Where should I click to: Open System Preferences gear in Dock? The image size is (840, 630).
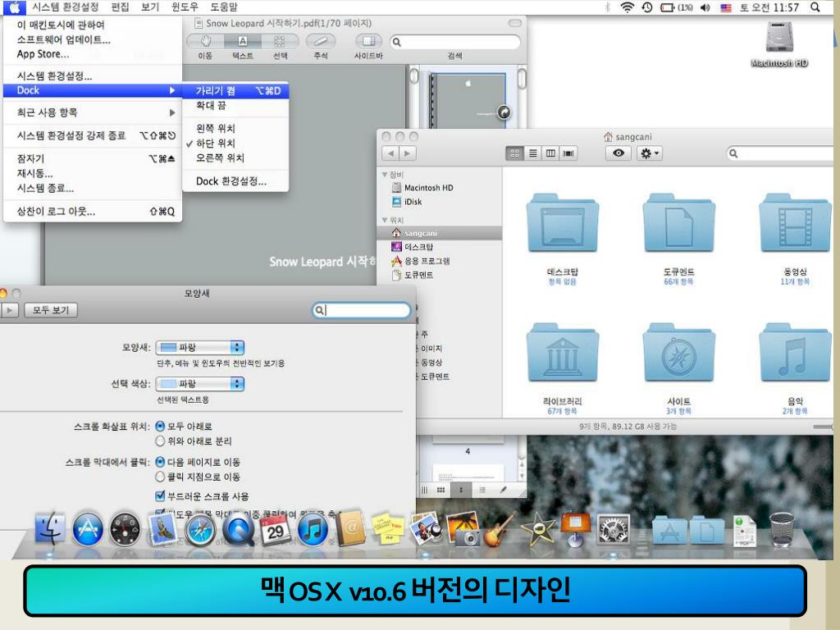[x=613, y=529]
